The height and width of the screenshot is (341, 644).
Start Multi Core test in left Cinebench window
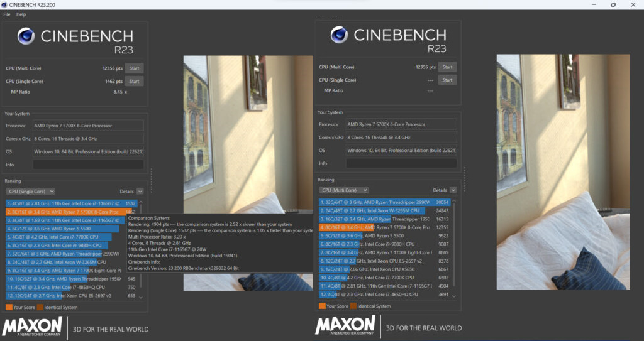pos(135,68)
